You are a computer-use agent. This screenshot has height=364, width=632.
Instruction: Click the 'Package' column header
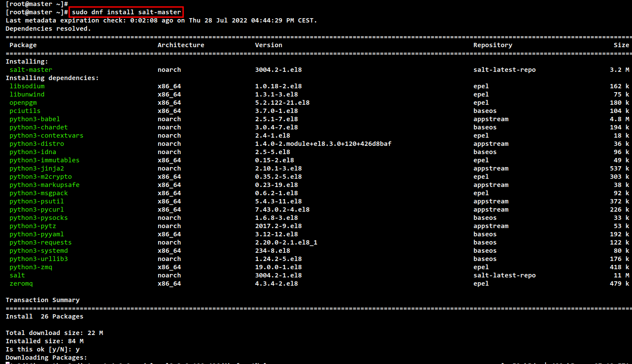23,45
